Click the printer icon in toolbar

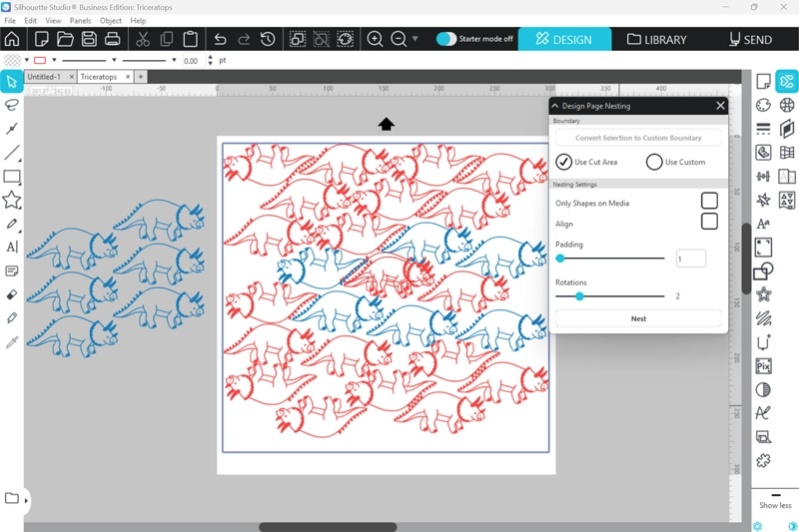(113, 40)
